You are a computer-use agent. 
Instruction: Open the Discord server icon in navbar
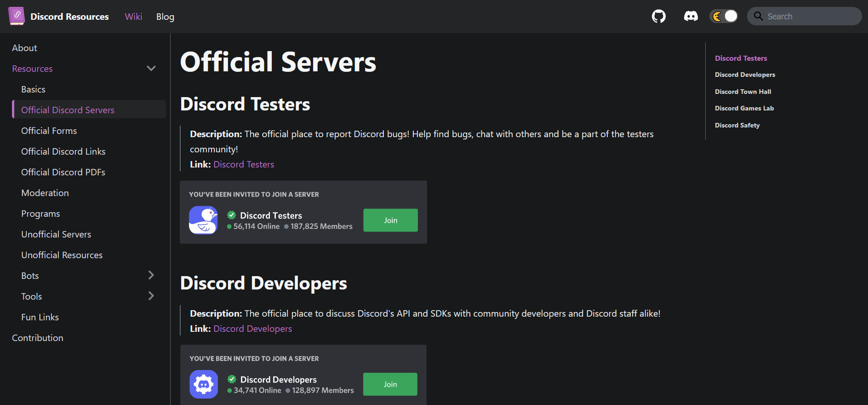coord(691,17)
